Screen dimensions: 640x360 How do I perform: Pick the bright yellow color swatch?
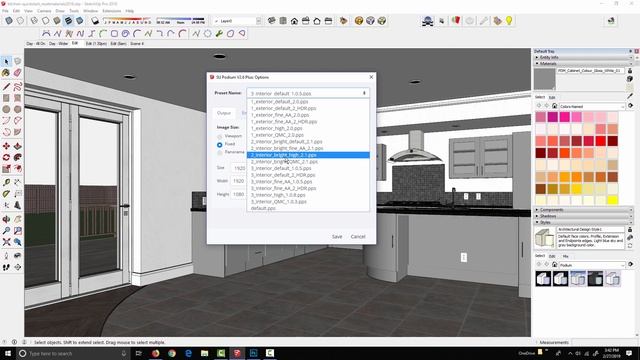(x=612, y=200)
